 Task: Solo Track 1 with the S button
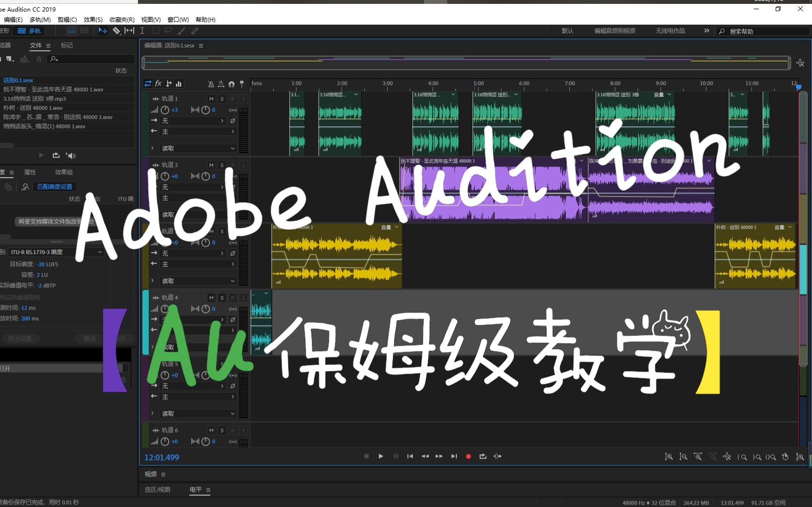pos(222,99)
